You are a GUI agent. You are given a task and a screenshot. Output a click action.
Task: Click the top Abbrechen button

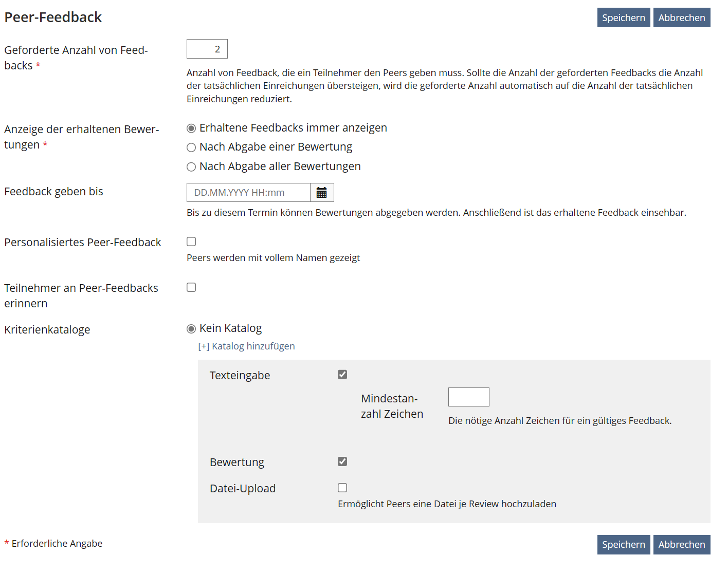coord(681,17)
